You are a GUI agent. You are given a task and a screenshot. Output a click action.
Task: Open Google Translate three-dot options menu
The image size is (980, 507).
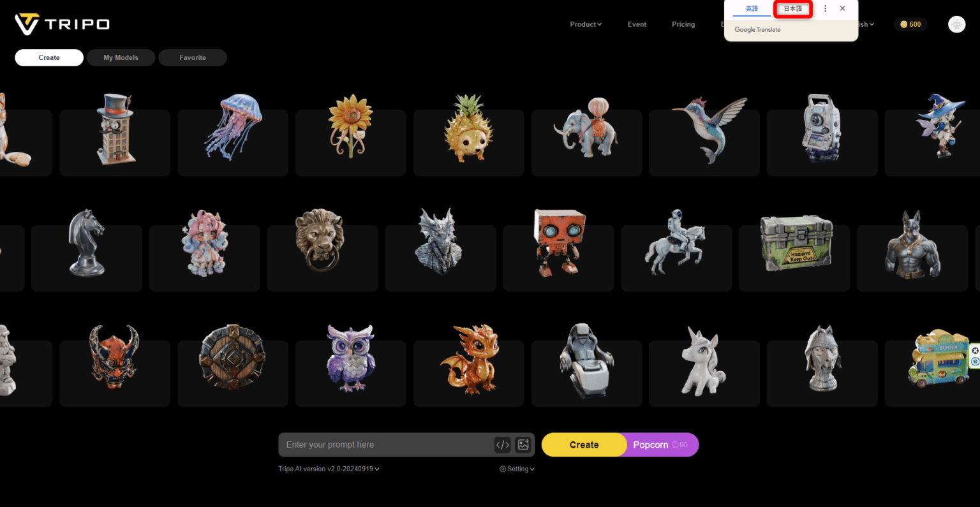click(x=825, y=9)
